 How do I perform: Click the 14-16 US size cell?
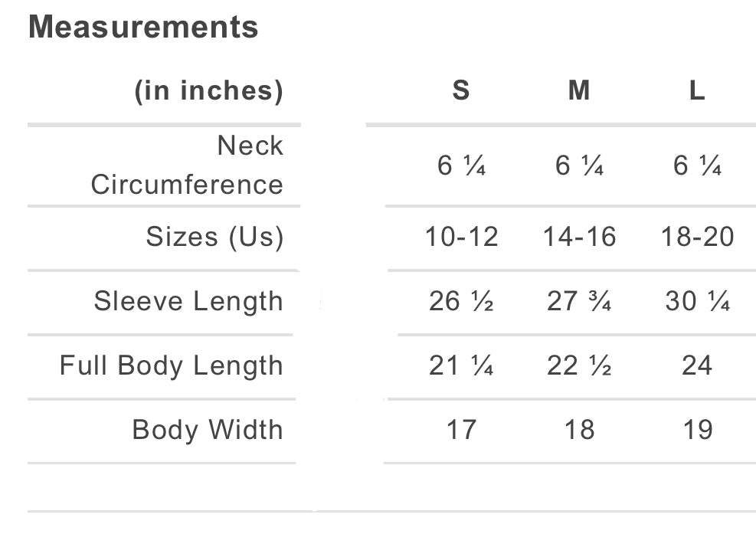pos(579,237)
